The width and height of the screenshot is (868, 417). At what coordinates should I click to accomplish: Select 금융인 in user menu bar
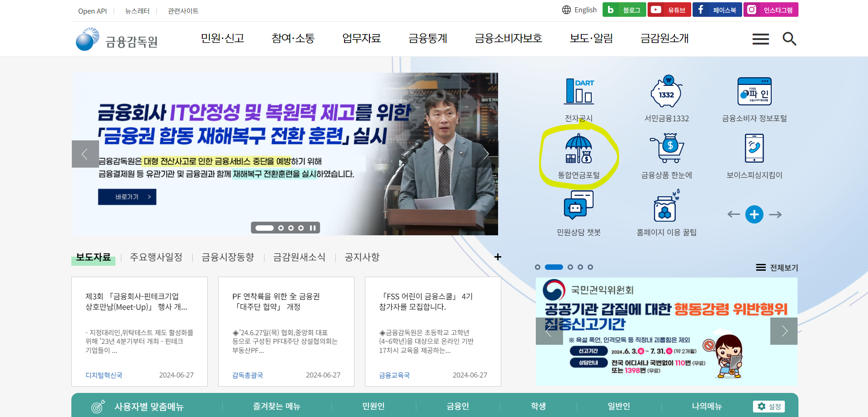coord(458,406)
